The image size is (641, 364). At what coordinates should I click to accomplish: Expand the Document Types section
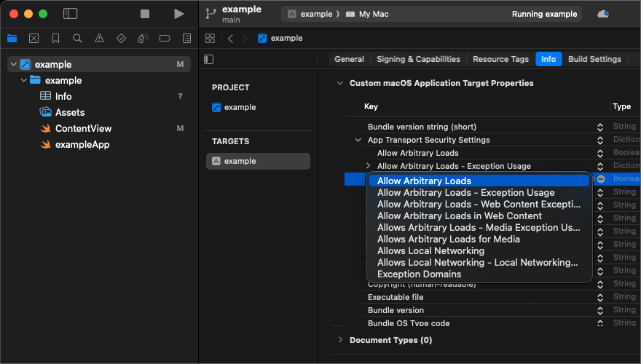click(340, 340)
